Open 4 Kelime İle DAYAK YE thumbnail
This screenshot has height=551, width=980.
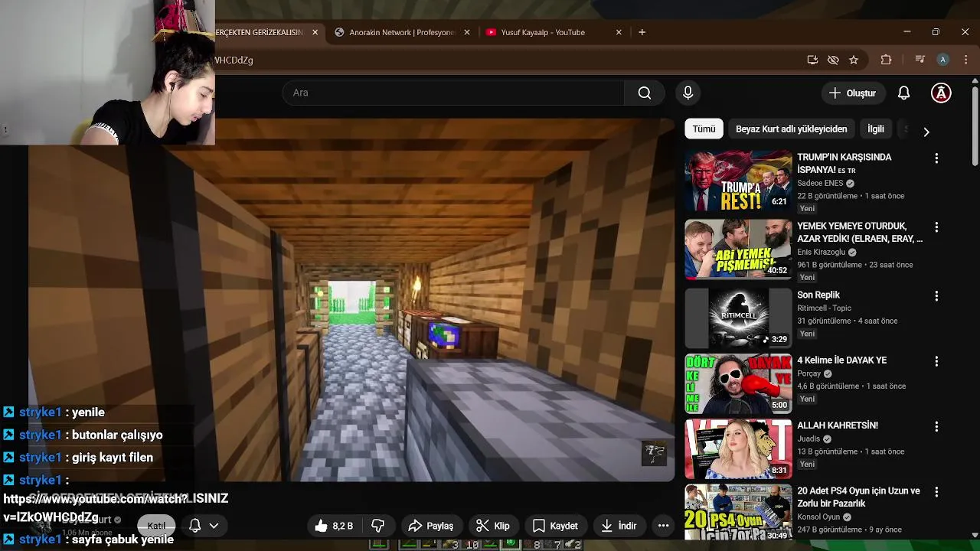pos(738,383)
